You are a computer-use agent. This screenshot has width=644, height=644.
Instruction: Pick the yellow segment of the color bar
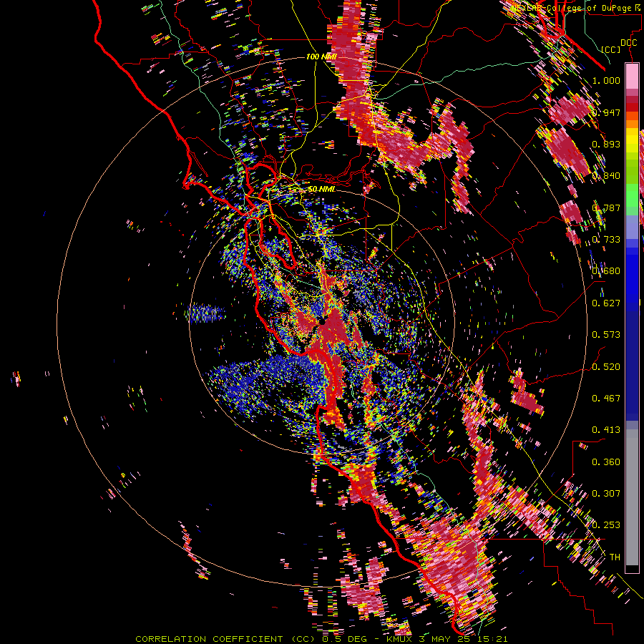click(x=632, y=140)
